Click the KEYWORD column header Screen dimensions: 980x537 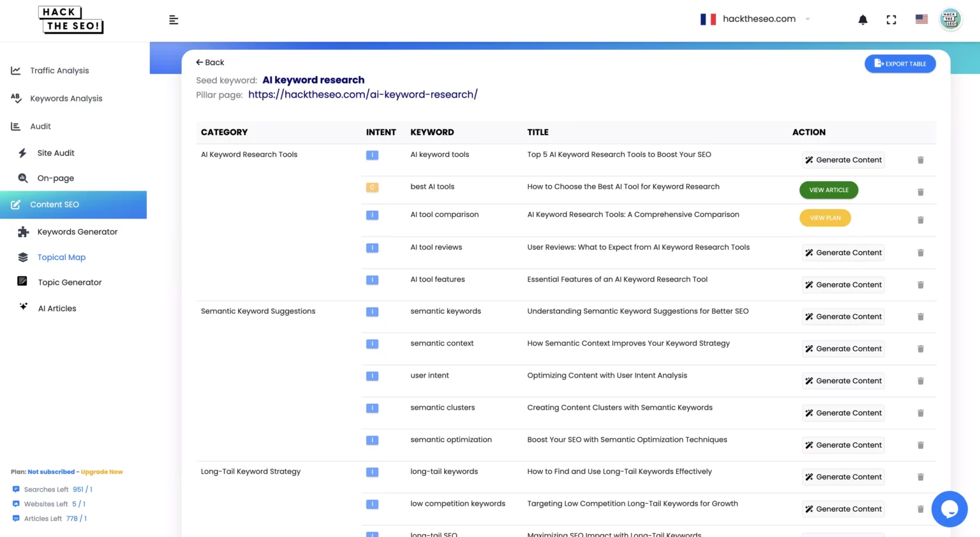pyautogui.click(x=432, y=133)
